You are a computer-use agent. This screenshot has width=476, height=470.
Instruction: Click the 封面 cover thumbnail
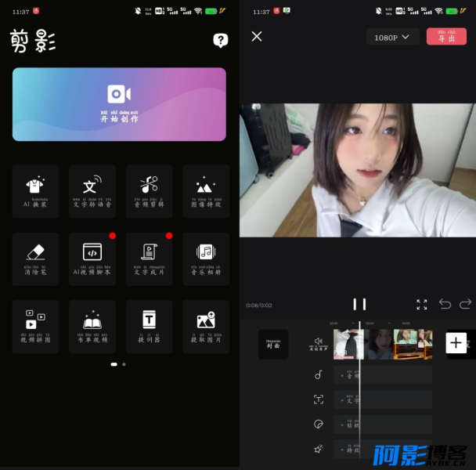(273, 344)
